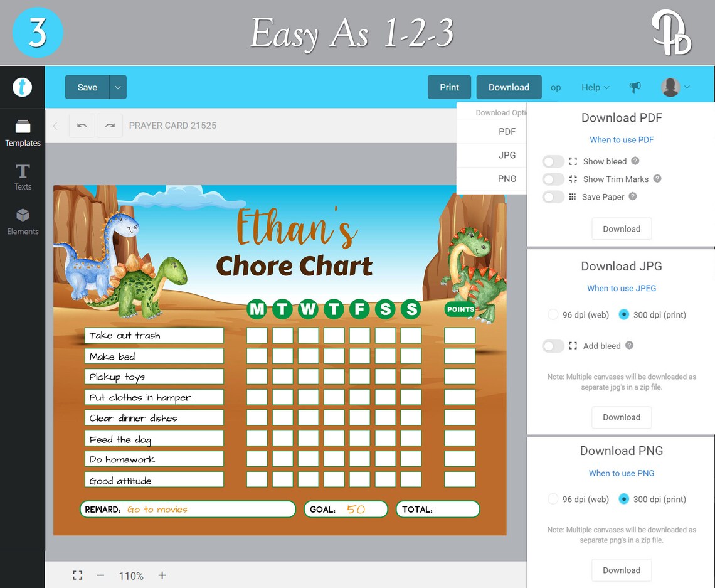The width and height of the screenshot is (715, 588).
Task: Click the Print button
Action: coord(449,87)
